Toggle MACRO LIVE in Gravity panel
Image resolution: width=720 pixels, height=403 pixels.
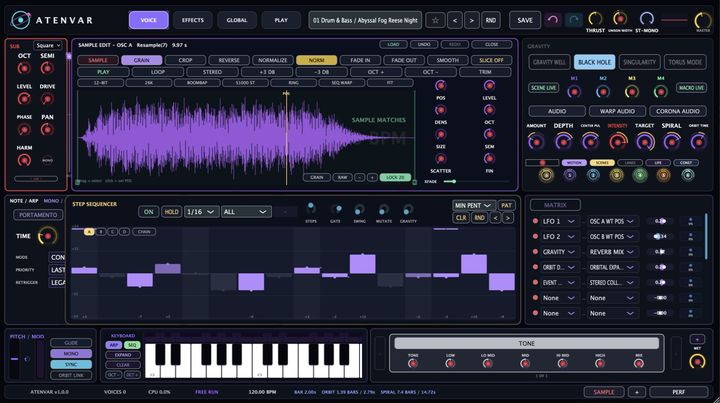[x=691, y=88]
